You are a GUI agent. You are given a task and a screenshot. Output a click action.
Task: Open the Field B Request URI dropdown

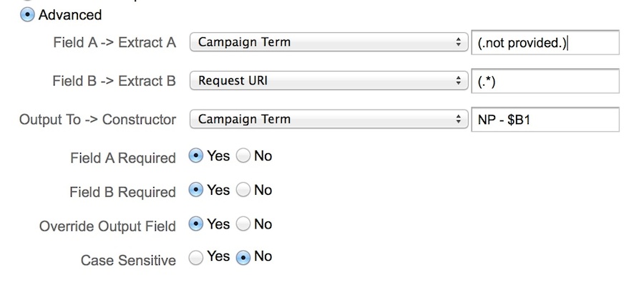click(x=328, y=81)
